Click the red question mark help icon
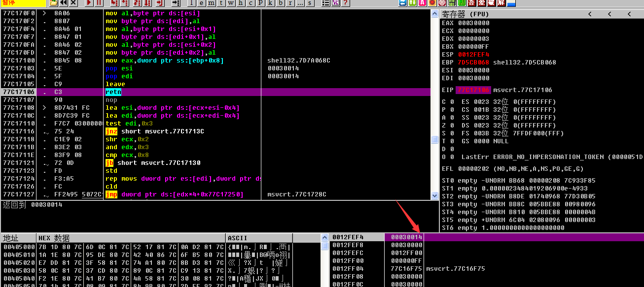 pos(346,3)
